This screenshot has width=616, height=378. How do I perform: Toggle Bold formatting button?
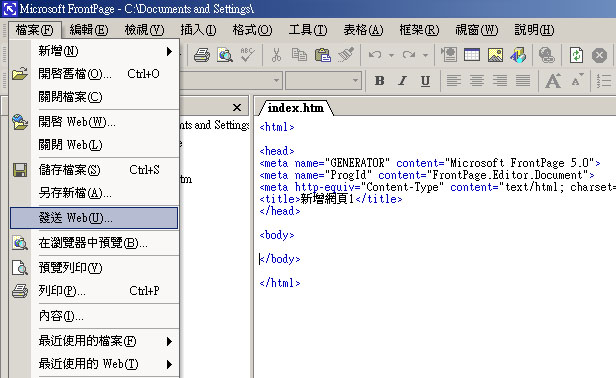click(379, 81)
